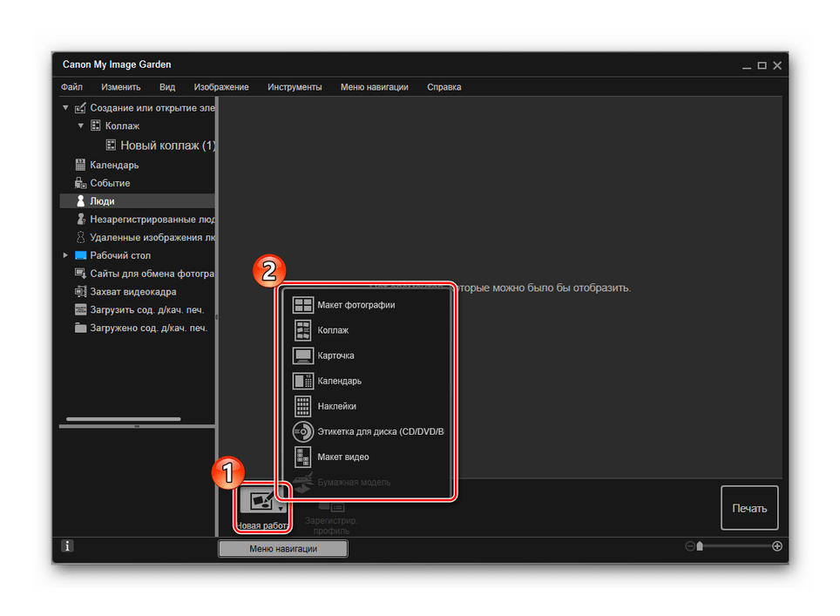Collapse the Создание или открытие tree node
This screenshot has width=840, height=616.
coord(65,108)
